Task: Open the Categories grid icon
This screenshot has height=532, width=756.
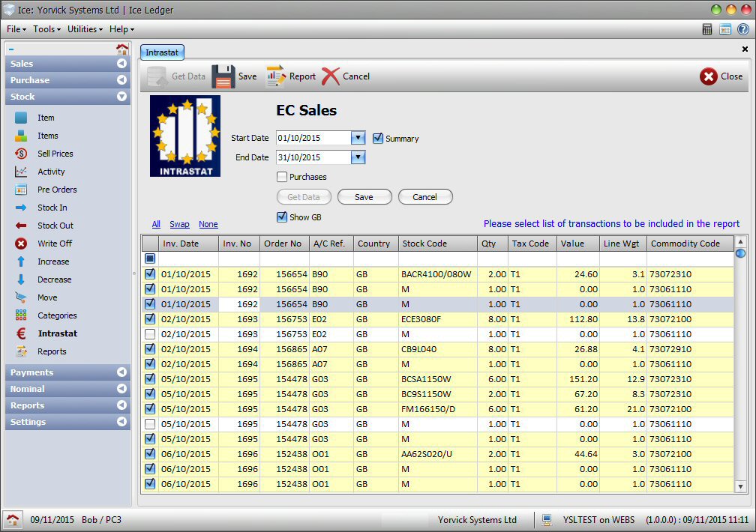Action: point(22,315)
